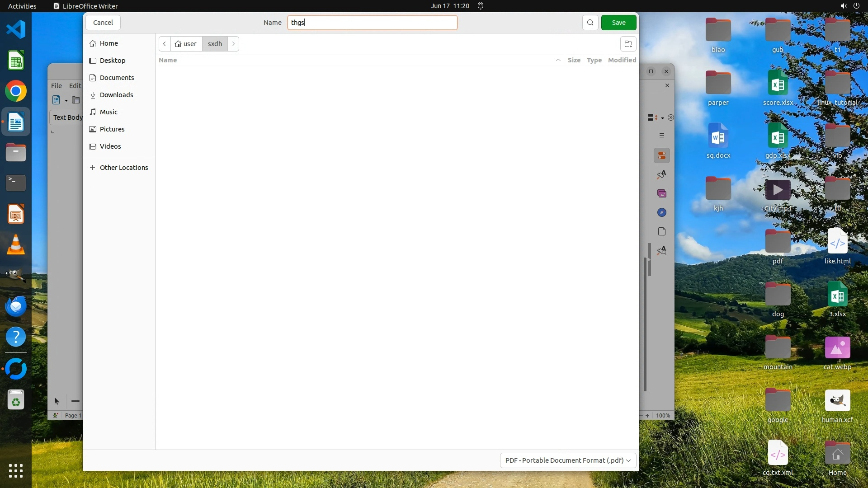Click into the Name text field
Screen dimensions: 868x488
(372, 23)
